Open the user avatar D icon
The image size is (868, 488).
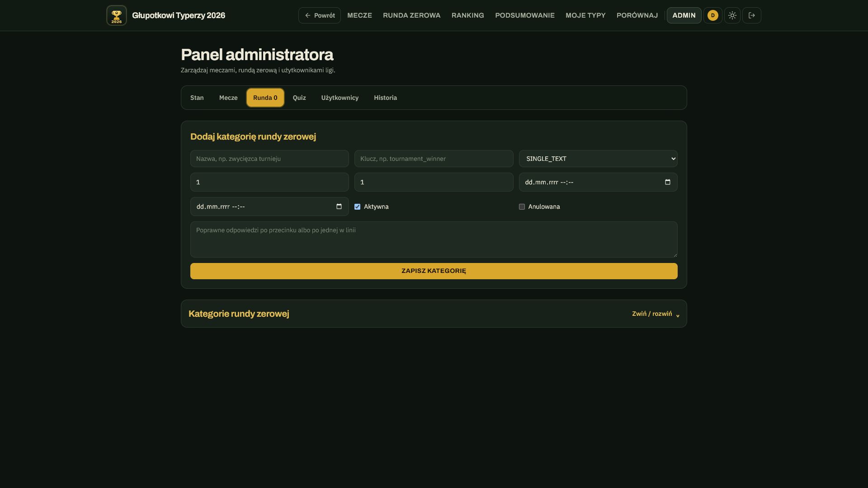tap(713, 15)
